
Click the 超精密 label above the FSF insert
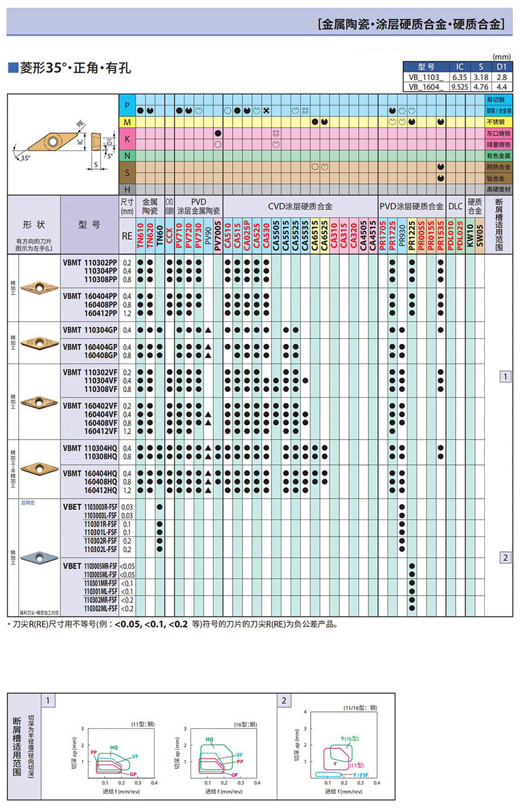(x=27, y=503)
